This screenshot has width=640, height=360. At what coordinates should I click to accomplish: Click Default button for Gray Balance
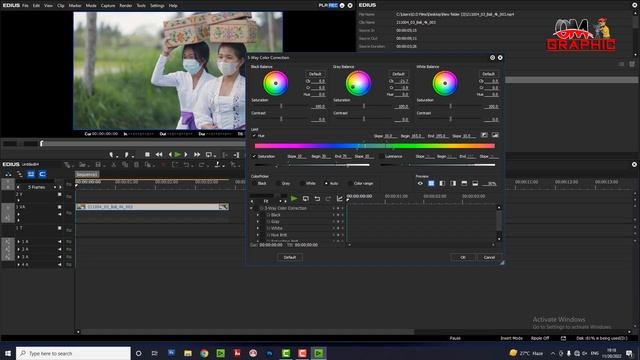(x=398, y=74)
